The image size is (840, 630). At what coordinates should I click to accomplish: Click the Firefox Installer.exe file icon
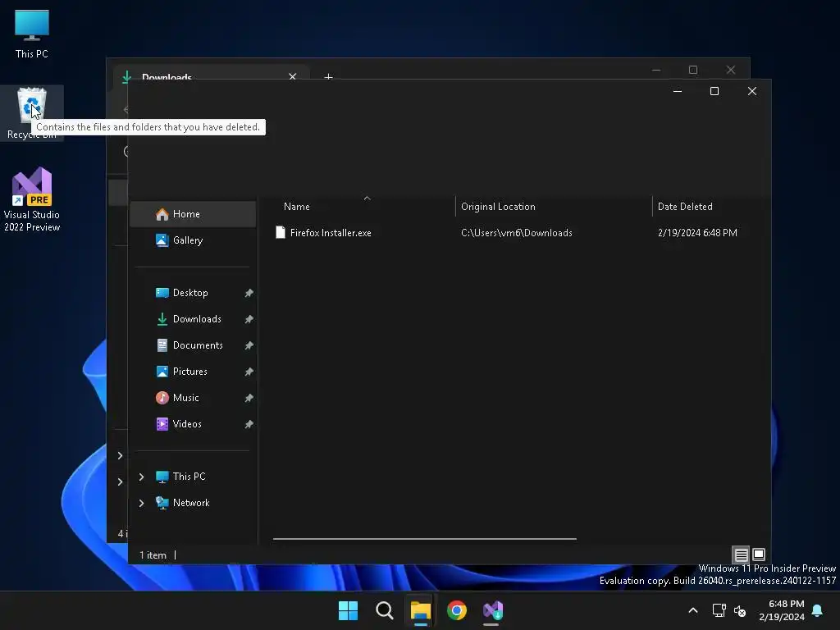[281, 232]
